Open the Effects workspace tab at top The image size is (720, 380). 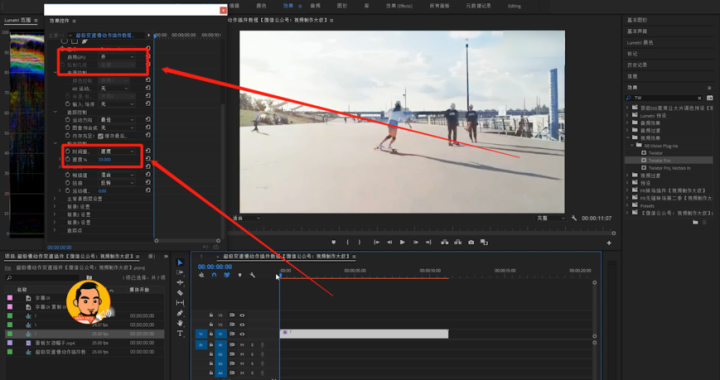[x=288, y=6]
